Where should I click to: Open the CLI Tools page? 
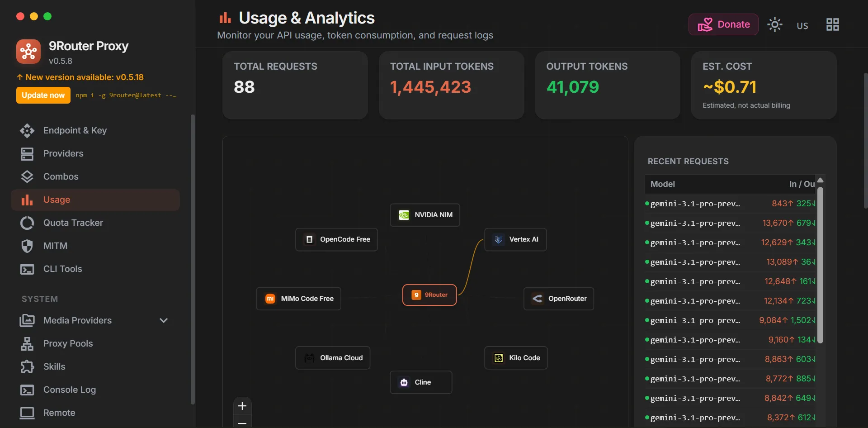(x=95, y=269)
